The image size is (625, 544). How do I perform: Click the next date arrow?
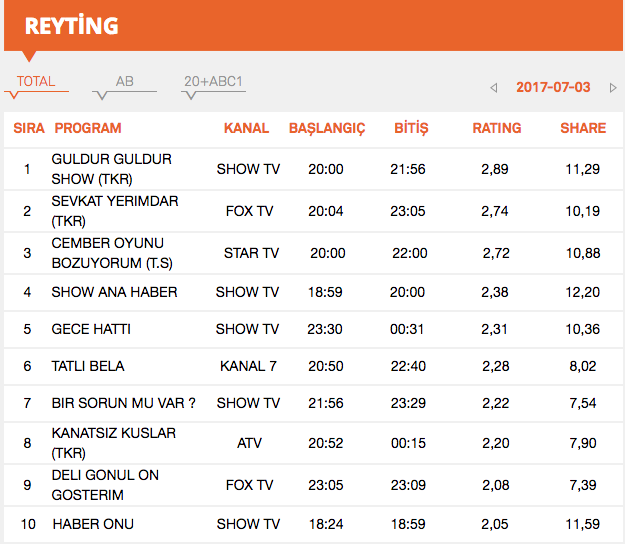613,88
